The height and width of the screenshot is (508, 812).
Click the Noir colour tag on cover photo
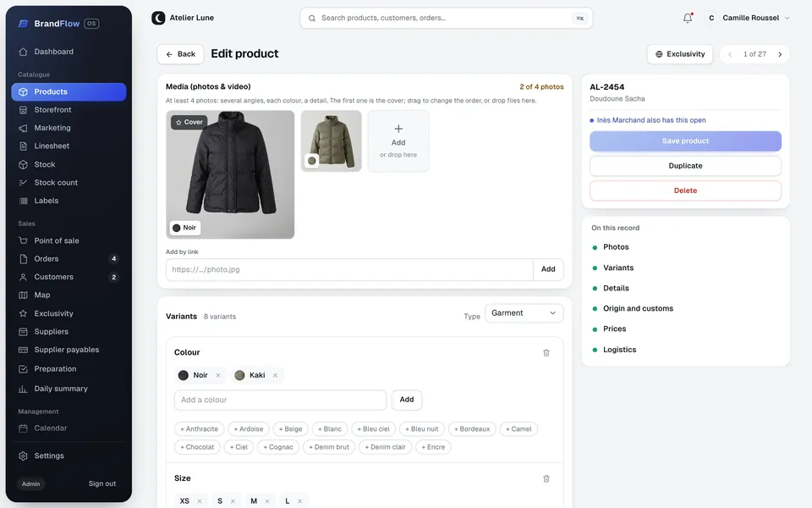pyautogui.click(x=185, y=228)
